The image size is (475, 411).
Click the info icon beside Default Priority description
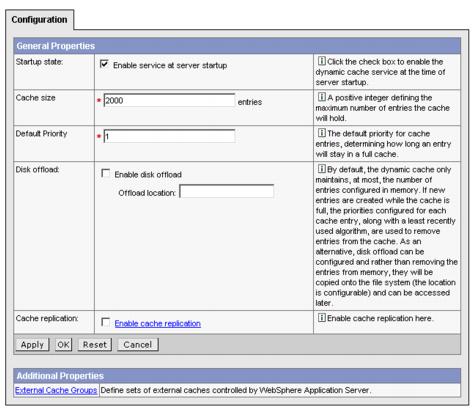(x=321, y=133)
